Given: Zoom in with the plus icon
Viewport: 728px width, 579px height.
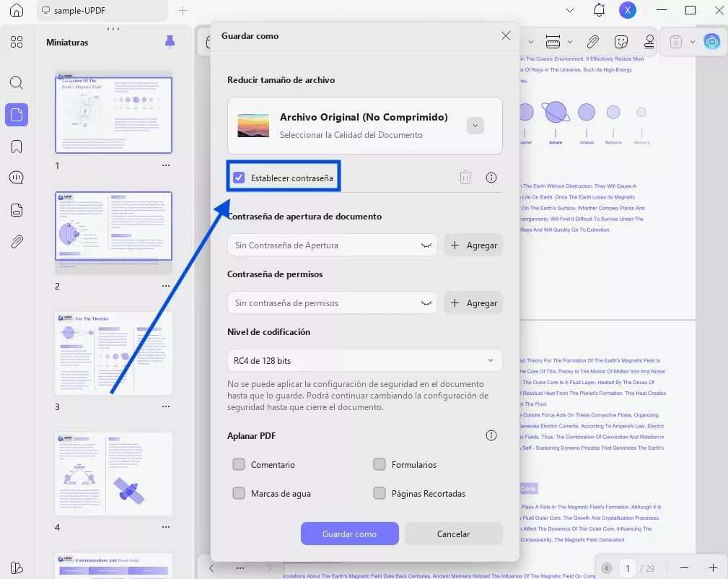Looking at the screenshot, I should 713,568.
